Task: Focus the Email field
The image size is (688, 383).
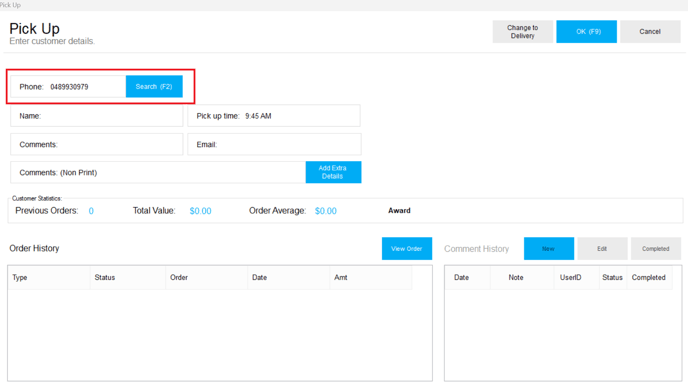Action: pos(274,144)
